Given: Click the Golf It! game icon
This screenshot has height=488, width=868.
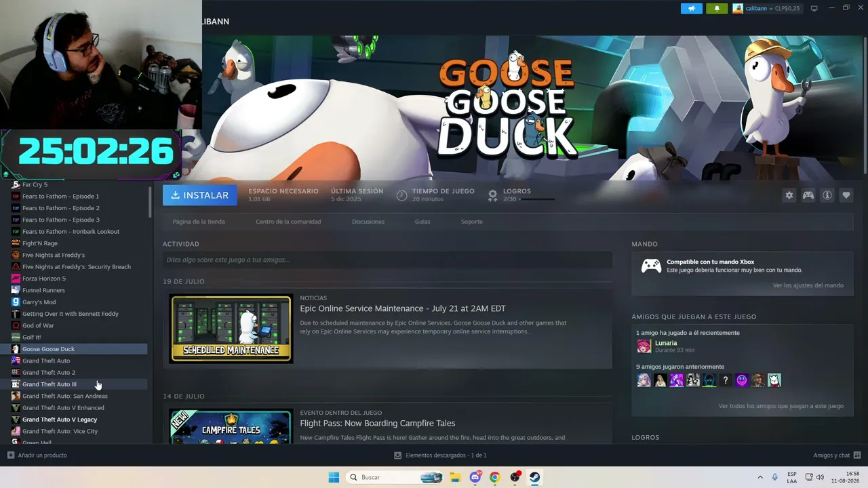Looking at the screenshot, I should (x=16, y=337).
